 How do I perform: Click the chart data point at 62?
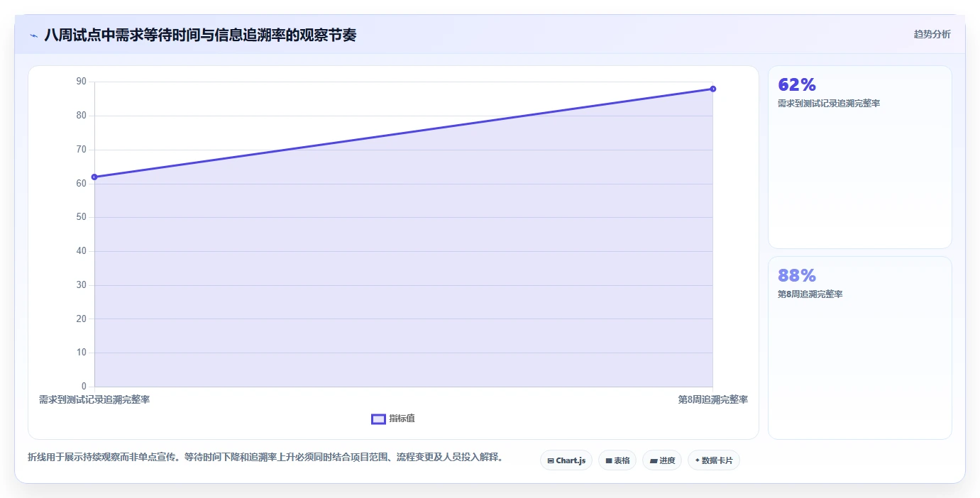(94, 177)
